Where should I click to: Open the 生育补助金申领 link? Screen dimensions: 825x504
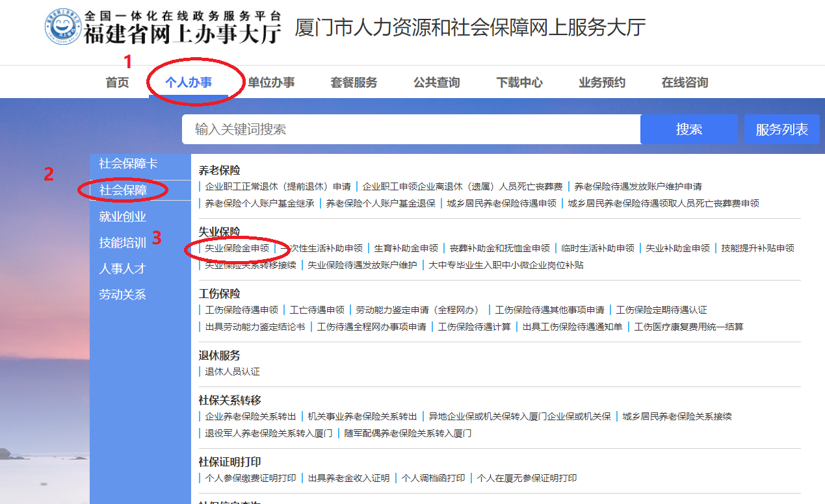[x=406, y=248]
